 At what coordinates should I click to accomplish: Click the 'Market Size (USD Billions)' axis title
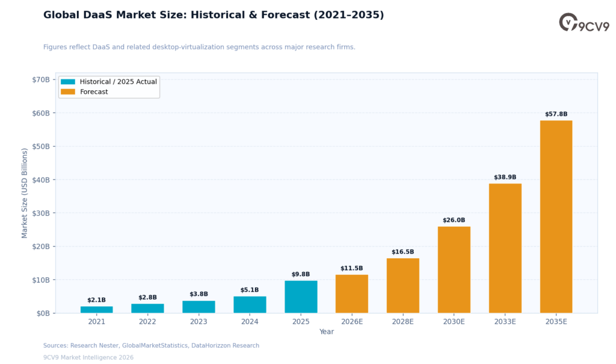click(24, 193)
